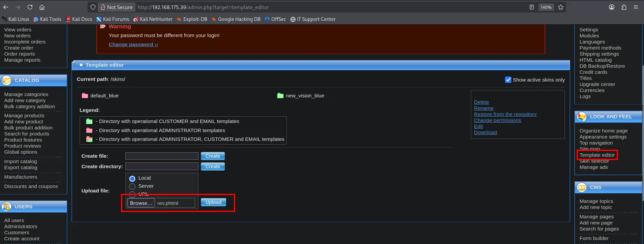Screen dimensions: 644x244
Task: Open Manage categories in Catalog
Action: pyautogui.click(x=26, y=94)
